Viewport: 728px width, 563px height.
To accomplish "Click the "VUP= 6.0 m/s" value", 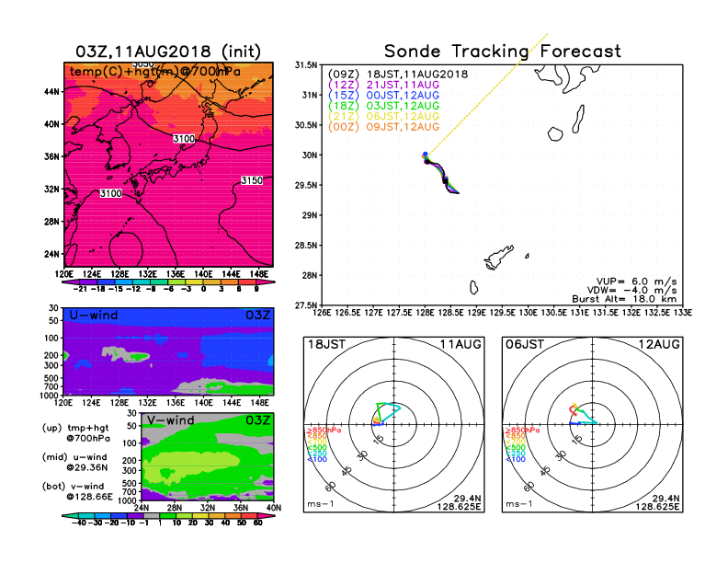I will [x=636, y=281].
